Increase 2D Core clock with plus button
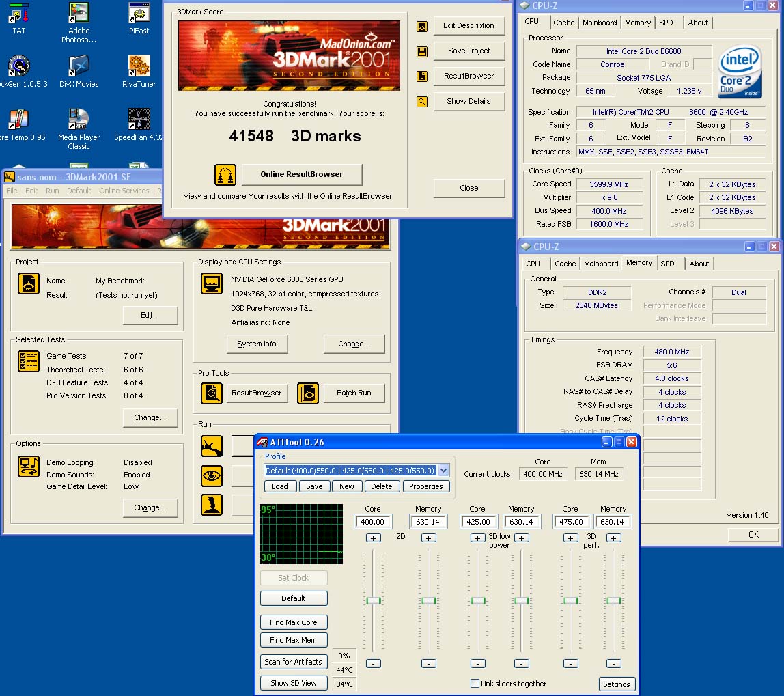The image size is (784, 696). click(x=374, y=538)
